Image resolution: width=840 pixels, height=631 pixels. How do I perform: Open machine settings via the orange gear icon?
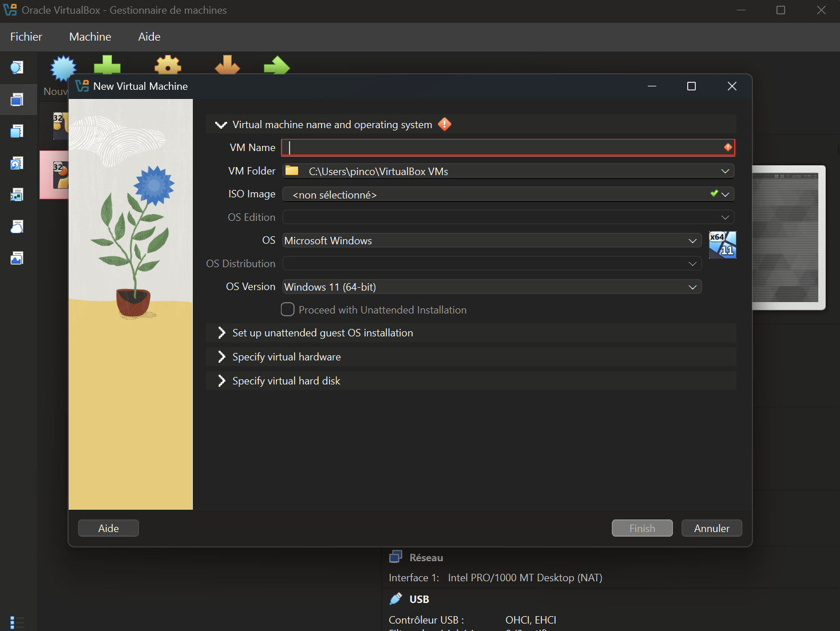pyautogui.click(x=168, y=64)
